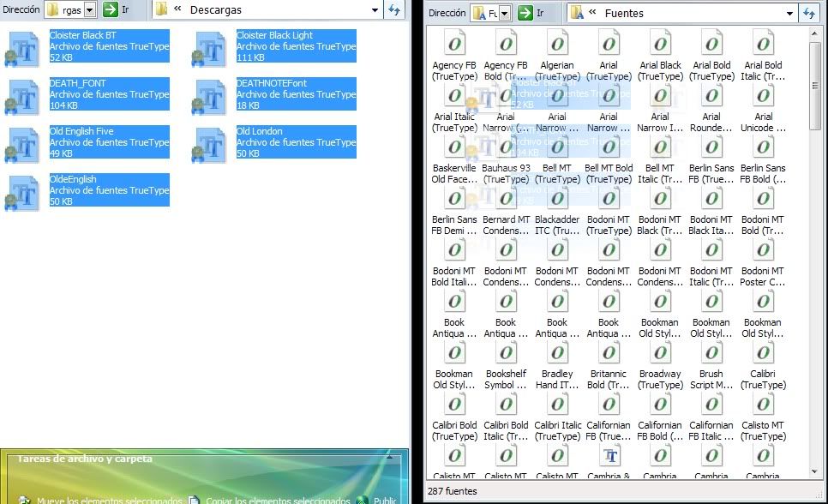The height and width of the screenshot is (504, 828).
Task: Click the Baskerville Old Face font icon
Action: [454, 147]
